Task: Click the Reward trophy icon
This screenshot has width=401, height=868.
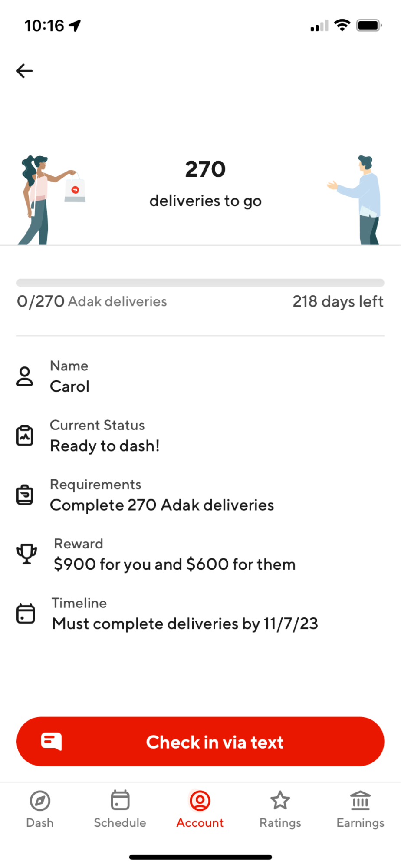Action: (x=26, y=554)
